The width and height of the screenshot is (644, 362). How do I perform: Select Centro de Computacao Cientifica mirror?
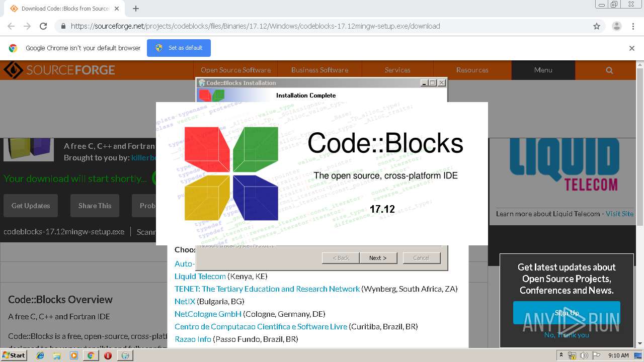[x=261, y=326]
